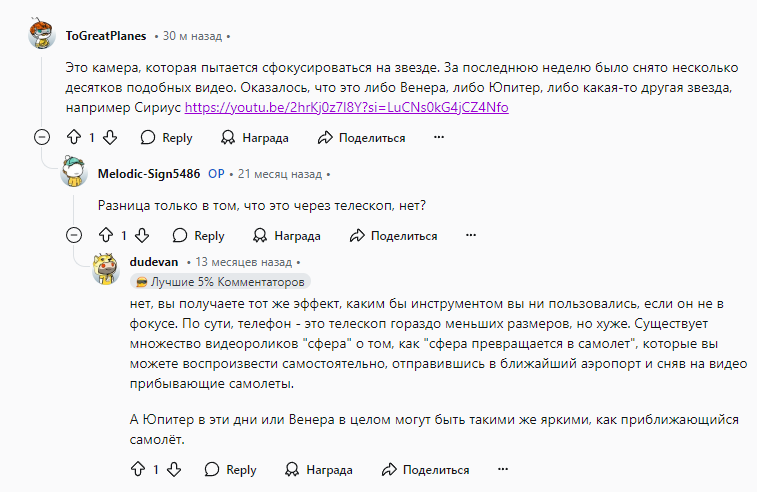Open dudevan's avatar thumbnail
This screenshot has height=492, width=757.
106,268
